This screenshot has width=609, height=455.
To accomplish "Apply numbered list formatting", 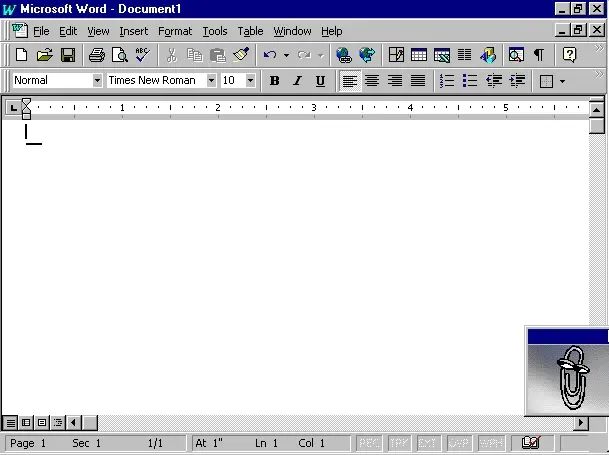I will coord(447,81).
